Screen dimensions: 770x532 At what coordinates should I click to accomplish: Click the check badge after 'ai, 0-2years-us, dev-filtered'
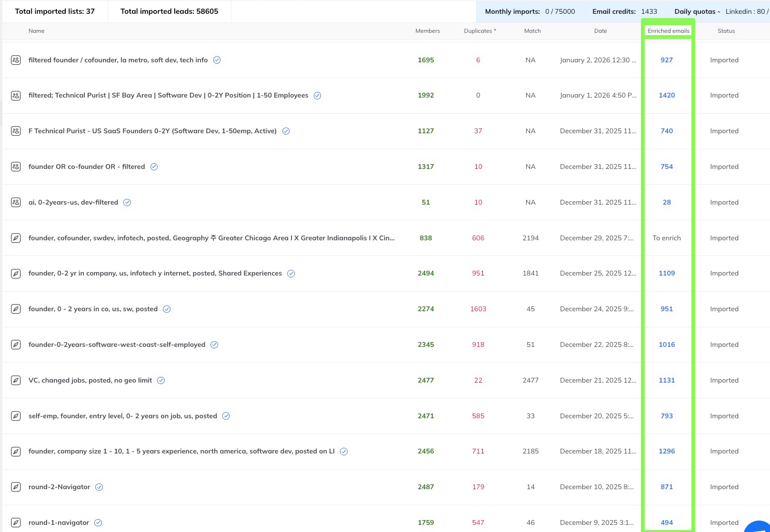127,202
